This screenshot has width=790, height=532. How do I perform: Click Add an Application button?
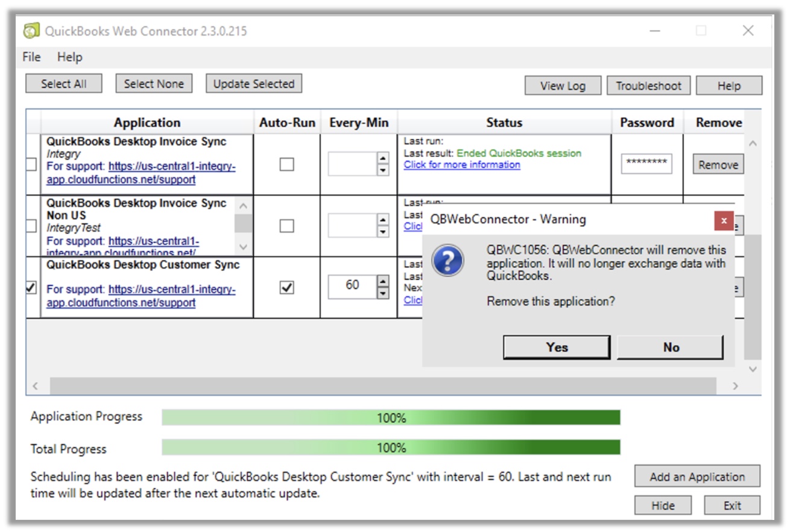697,477
